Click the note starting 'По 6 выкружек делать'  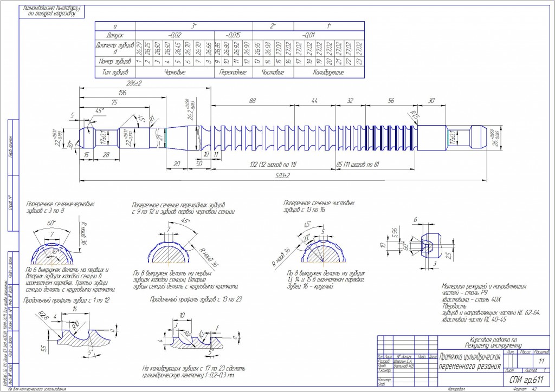click(x=71, y=279)
